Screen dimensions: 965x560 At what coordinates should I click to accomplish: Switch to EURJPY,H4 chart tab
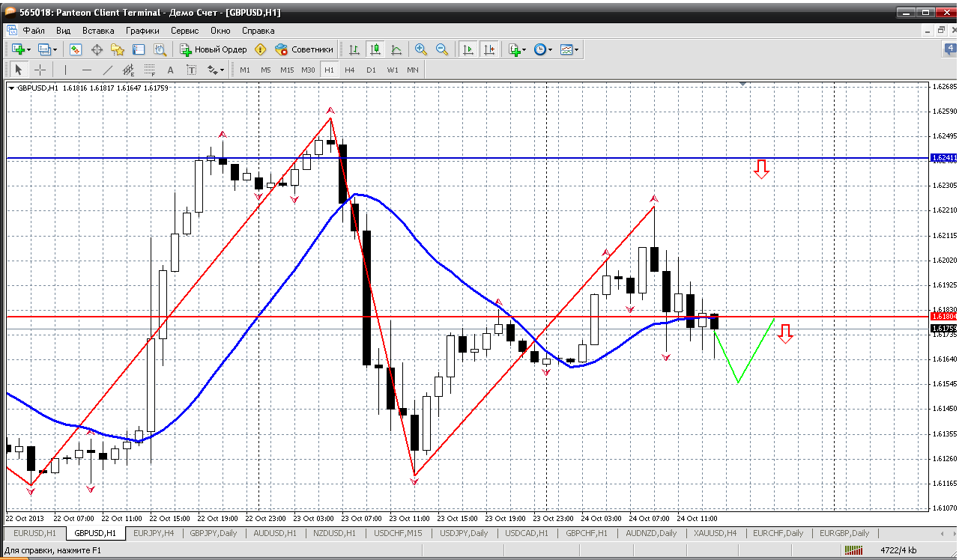[154, 533]
